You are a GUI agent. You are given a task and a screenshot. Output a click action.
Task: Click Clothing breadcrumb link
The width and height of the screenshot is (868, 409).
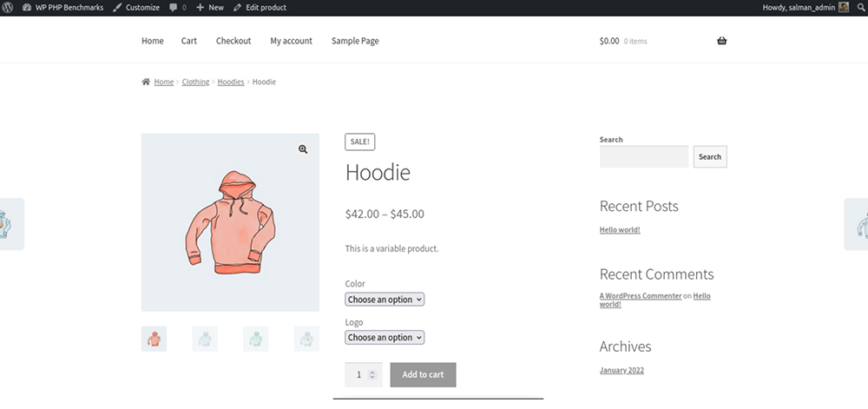(195, 82)
